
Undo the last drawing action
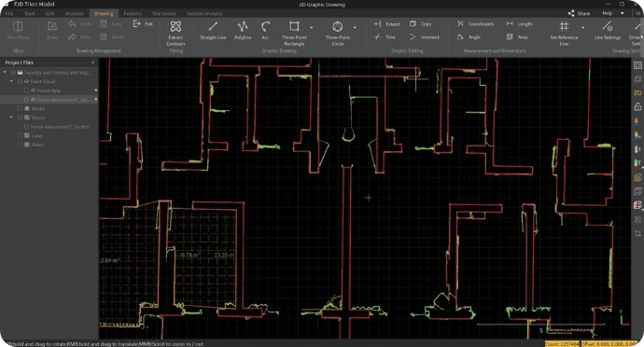[x=80, y=24]
